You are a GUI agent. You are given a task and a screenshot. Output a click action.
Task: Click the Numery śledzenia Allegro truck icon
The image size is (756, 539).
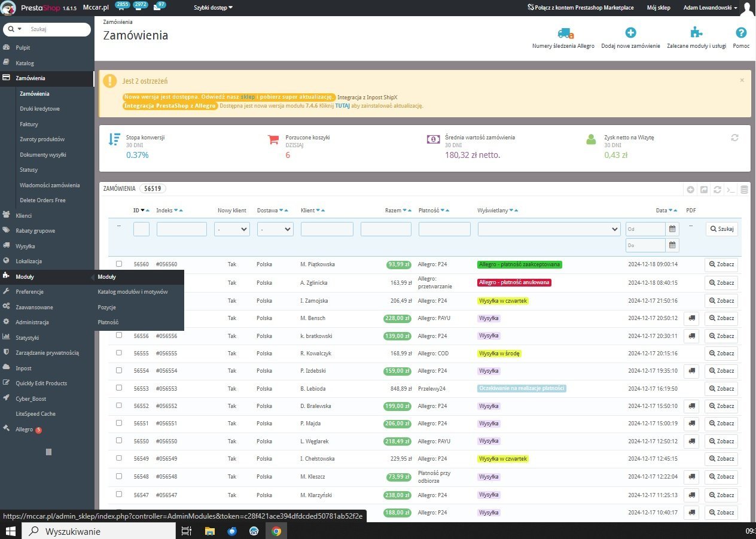[x=565, y=34]
